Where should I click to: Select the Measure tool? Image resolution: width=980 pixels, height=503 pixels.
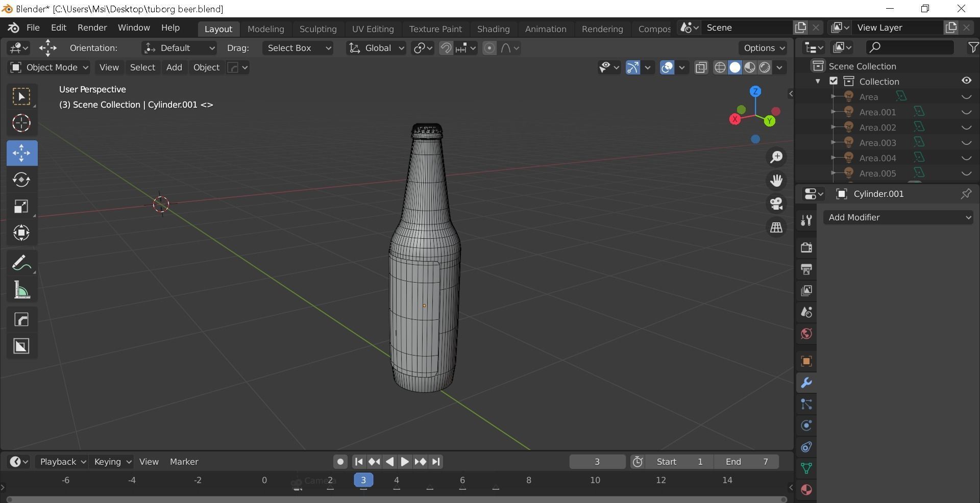click(x=21, y=289)
